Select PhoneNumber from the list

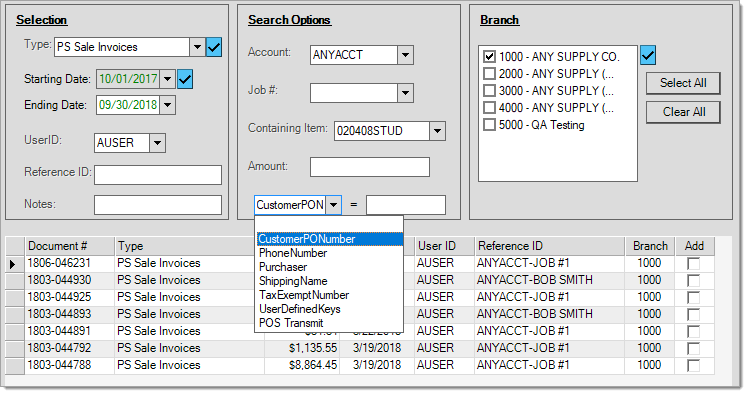click(x=329, y=253)
